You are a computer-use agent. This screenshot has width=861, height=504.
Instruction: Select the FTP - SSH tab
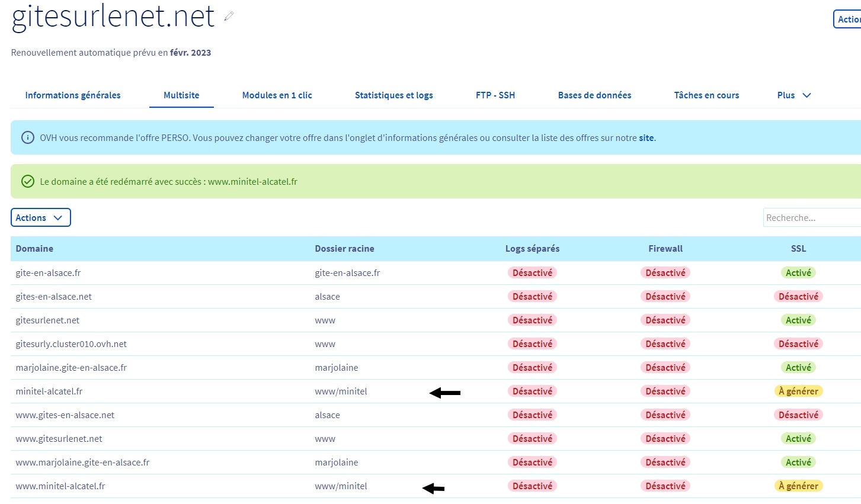pyautogui.click(x=495, y=95)
